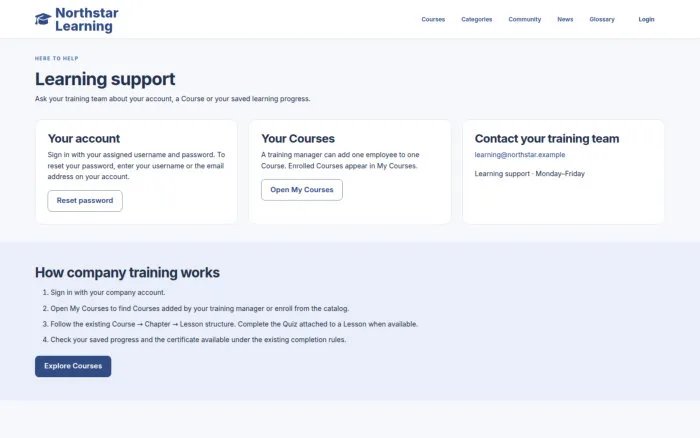Click the Learning support Monday–Friday text
Image resolution: width=700 pixels, height=438 pixels.
[x=529, y=174]
